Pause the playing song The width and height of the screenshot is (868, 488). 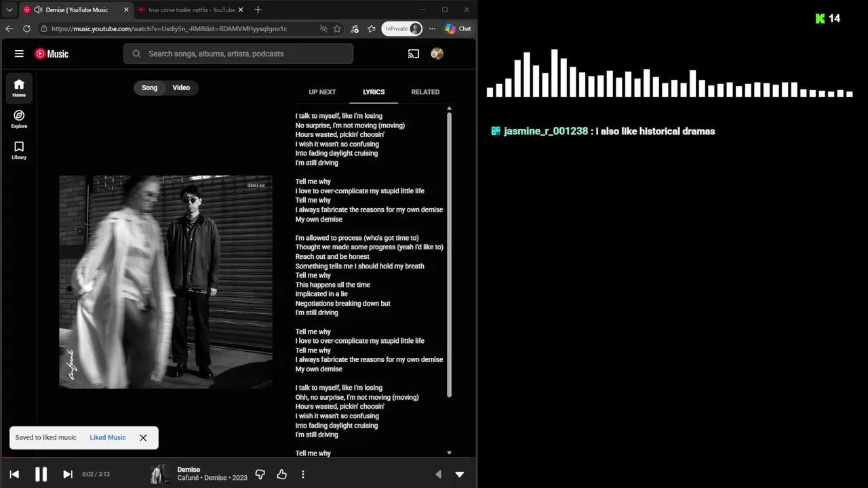pyautogui.click(x=41, y=474)
